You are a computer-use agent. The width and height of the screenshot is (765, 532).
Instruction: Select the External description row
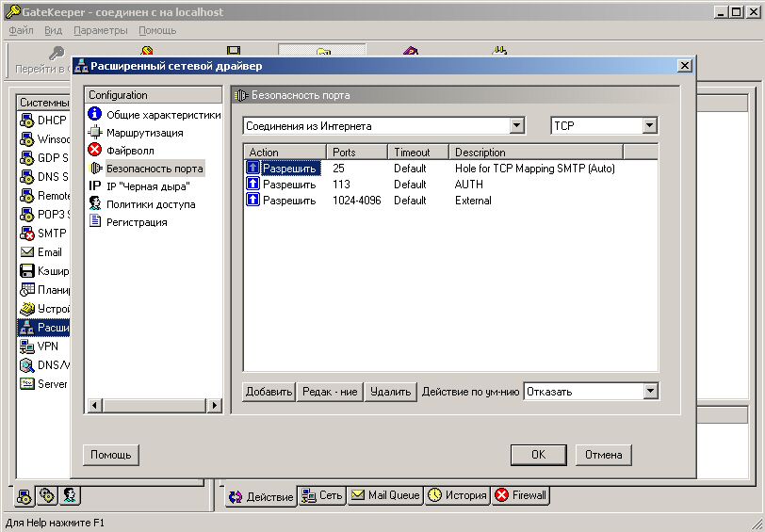(473, 201)
